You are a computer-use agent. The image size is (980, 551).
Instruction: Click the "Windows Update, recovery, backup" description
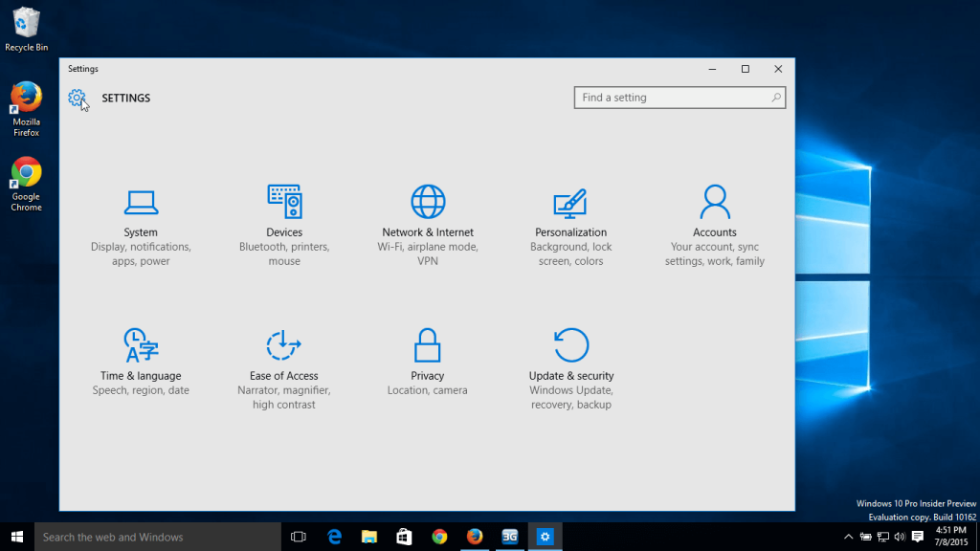[x=570, y=397]
